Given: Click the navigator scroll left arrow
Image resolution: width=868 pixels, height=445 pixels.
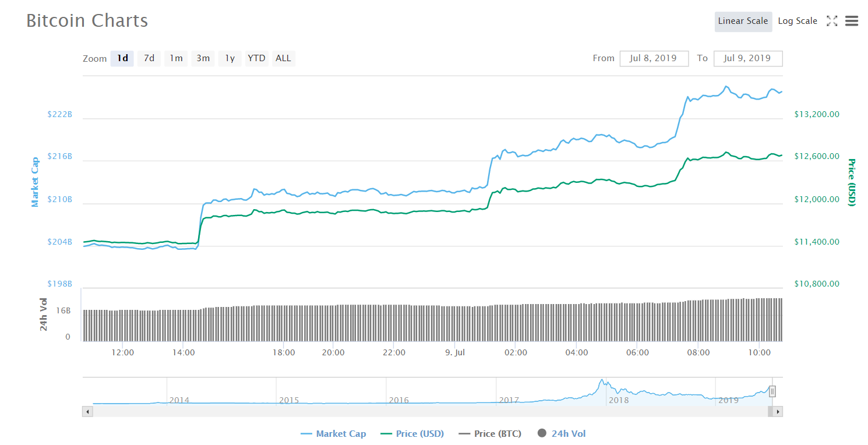Looking at the screenshot, I should [87, 412].
